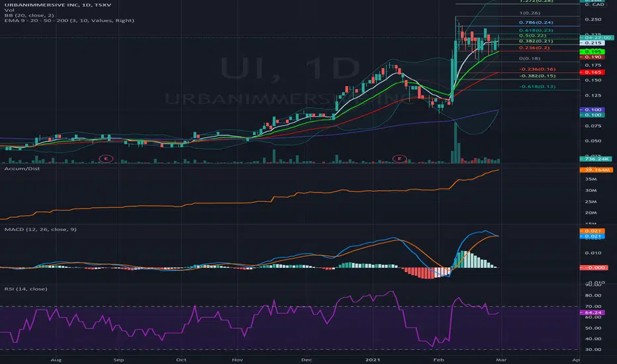Click Sep on the time axis

coord(119,359)
